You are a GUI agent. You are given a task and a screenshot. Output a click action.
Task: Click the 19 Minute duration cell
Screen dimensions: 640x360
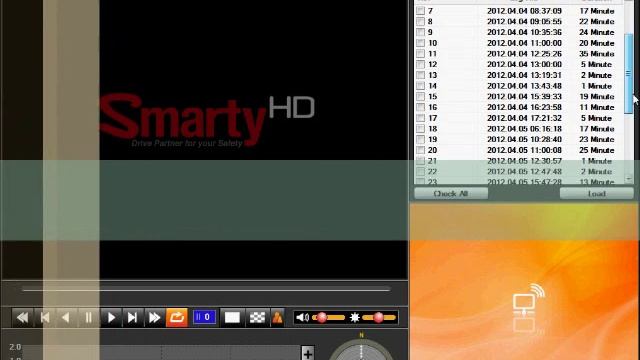tap(597, 97)
